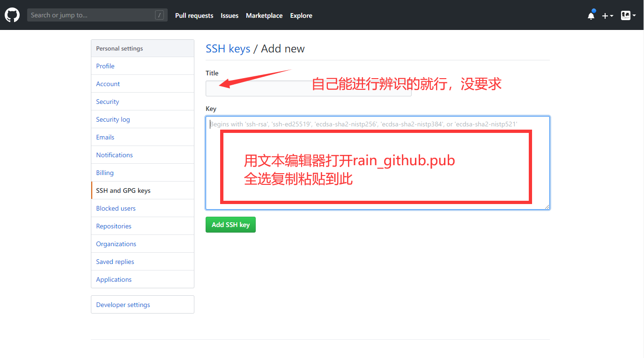Open Emails settings
644x358 pixels.
pyautogui.click(x=105, y=137)
